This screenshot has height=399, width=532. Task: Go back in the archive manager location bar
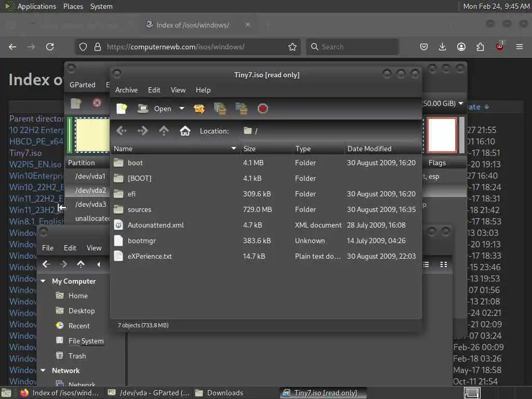(x=122, y=131)
